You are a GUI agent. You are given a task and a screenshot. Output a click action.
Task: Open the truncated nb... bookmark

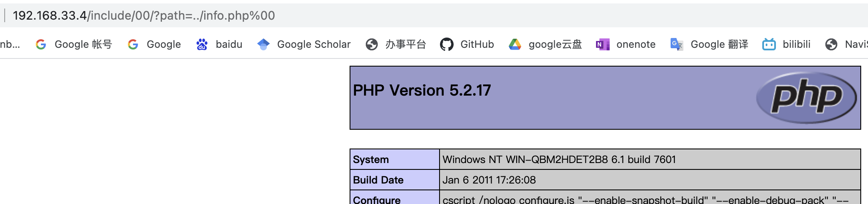(10, 44)
